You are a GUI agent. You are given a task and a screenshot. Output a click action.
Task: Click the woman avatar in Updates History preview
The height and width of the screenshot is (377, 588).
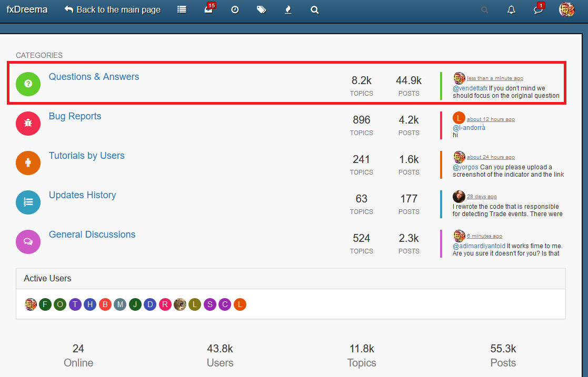click(x=459, y=196)
